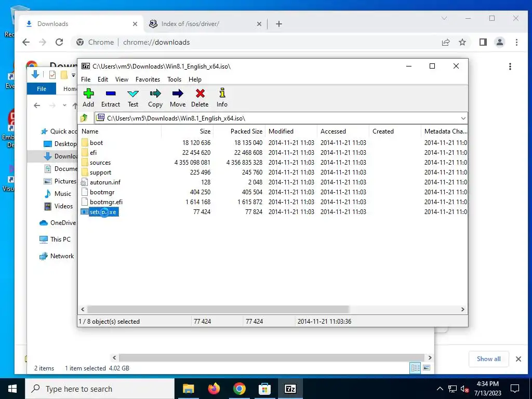
Task: Open Microsoft Store from the taskbar
Action: click(264, 389)
